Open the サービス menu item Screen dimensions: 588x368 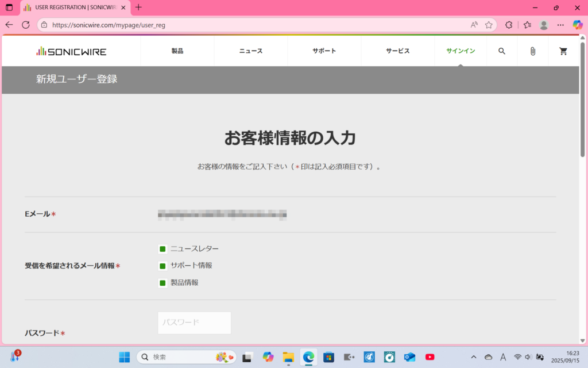click(398, 51)
